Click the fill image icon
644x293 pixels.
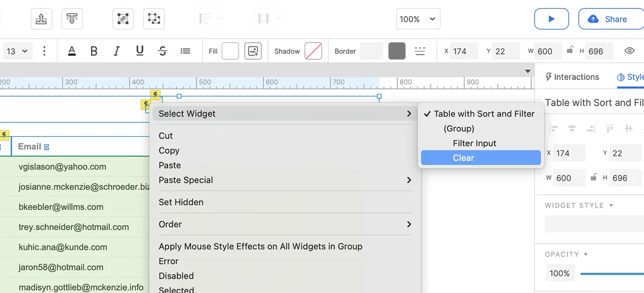253,51
